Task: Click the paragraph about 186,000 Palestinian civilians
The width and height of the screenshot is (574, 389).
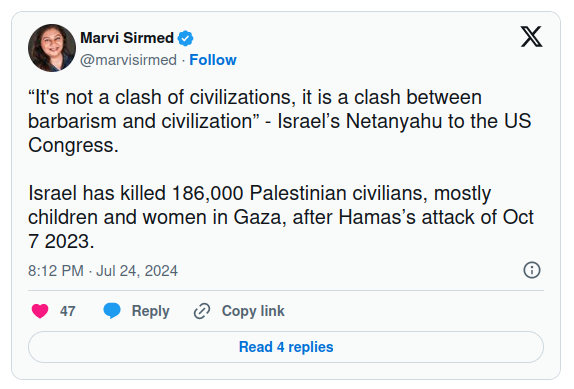Action: pyautogui.click(x=281, y=217)
